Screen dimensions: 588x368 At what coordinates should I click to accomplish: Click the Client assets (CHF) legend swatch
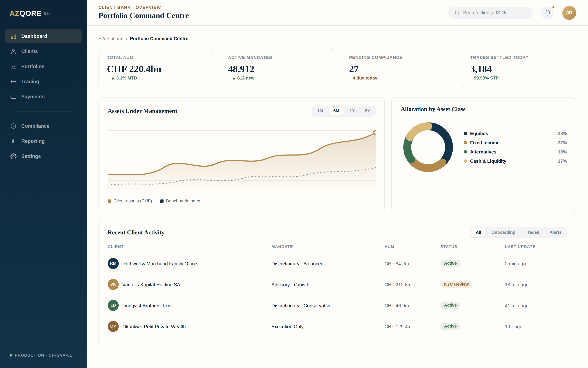[x=109, y=201]
